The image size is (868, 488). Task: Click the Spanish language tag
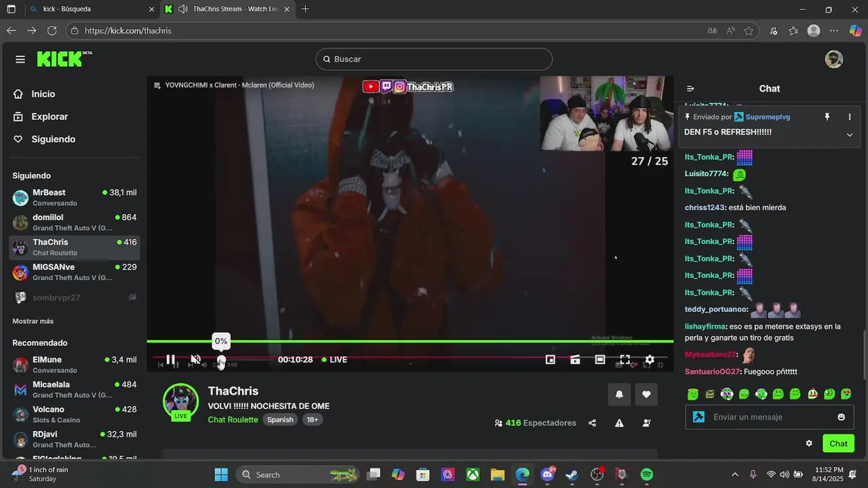point(280,420)
